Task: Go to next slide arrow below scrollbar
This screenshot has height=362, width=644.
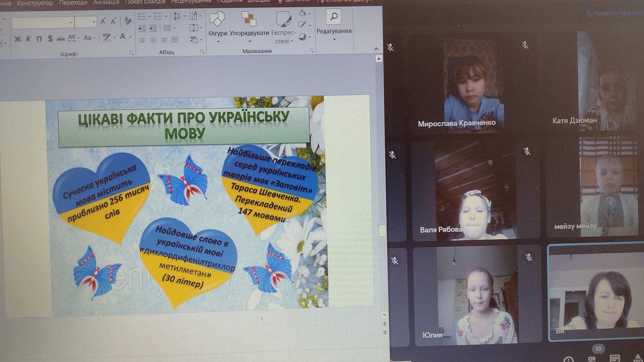Action: 385,332
